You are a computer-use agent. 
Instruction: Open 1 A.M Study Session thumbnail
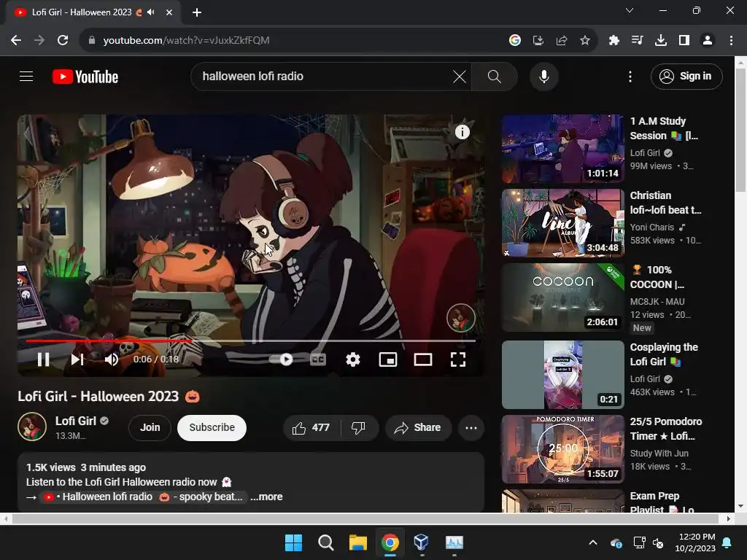pos(562,149)
